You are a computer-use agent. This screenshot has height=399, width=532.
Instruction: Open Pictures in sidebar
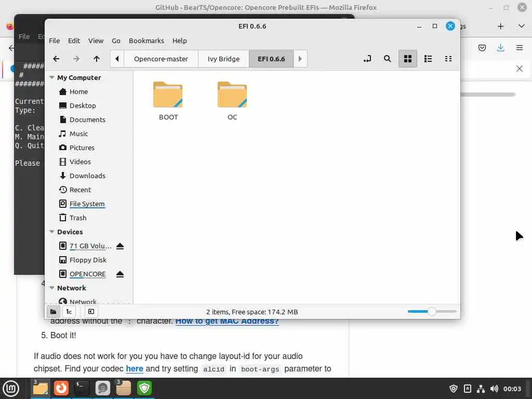[82, 148]
